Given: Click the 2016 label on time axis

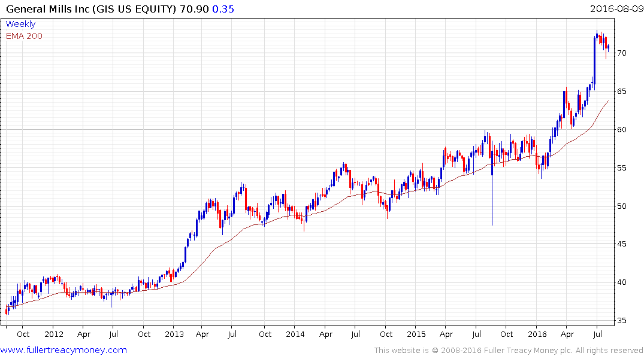Looking at the screenshot, I should (x=537, y=334).
